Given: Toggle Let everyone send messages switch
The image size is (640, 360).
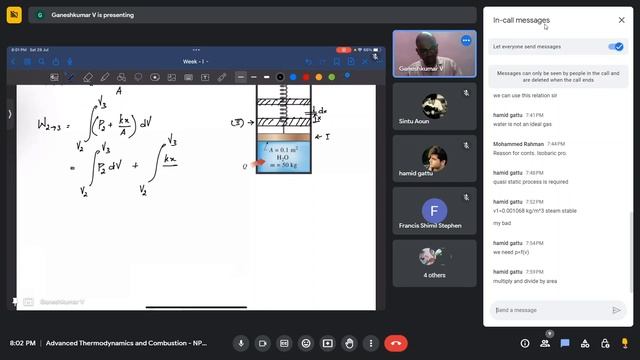Looking at the screenshot, I should click(616, 47).
